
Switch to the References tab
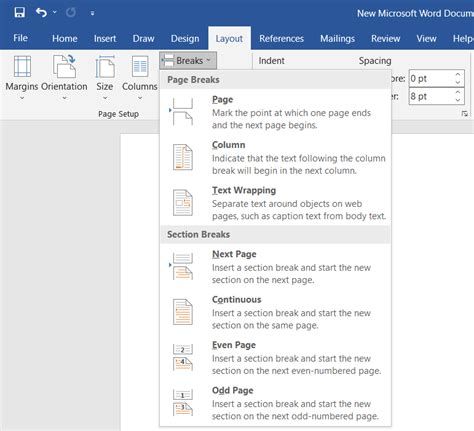point(282,38)
